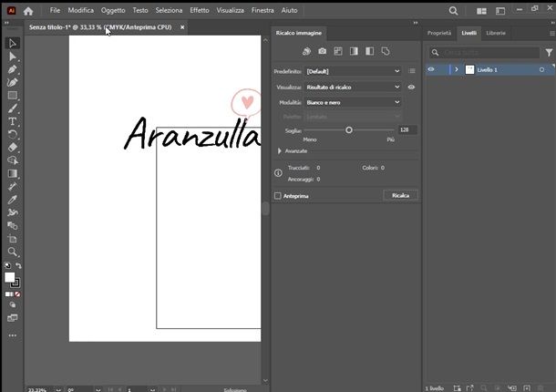Click the Outline preset icon
Image resolution: width=556 pixels, height=392 pixels.
[386, 51]
